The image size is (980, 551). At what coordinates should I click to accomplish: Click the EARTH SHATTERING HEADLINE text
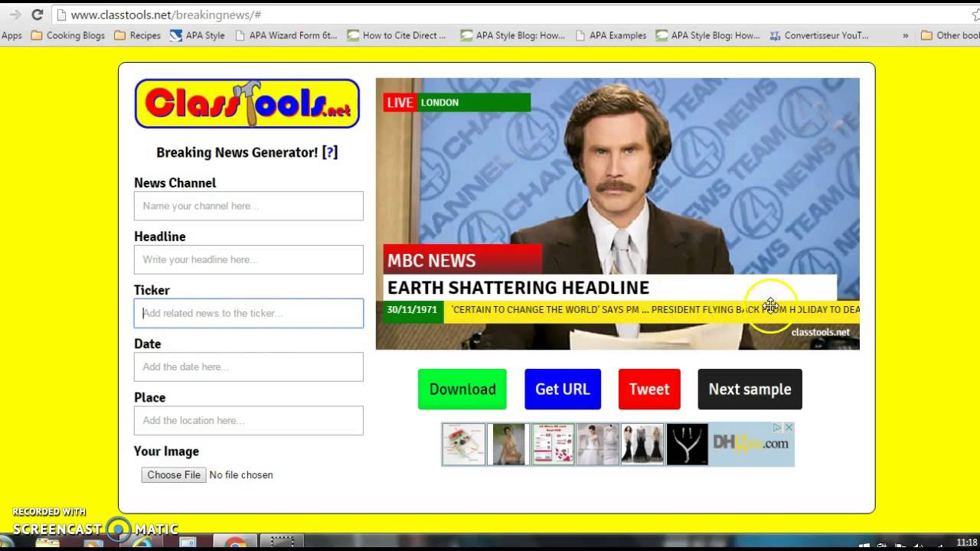tap(518, 288)
